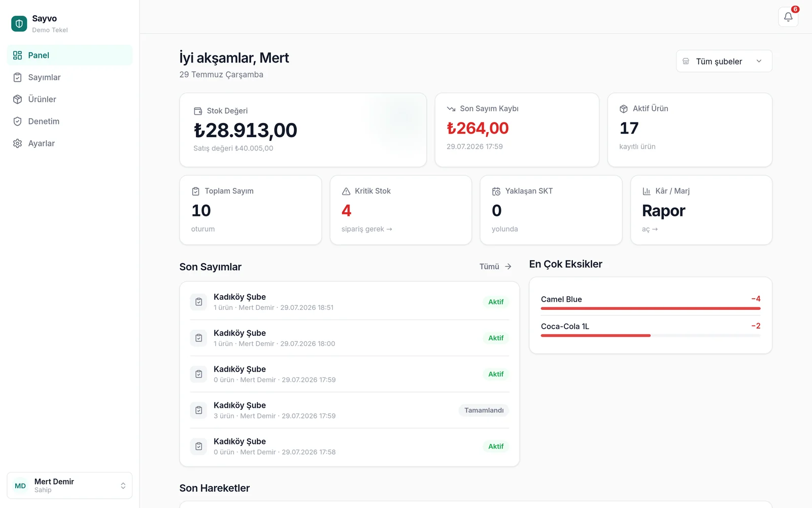The width and height of the screenshot is (812, 508).
Task: Click the Coca-Cola 1L shortage progress bar
Action: 651,335
